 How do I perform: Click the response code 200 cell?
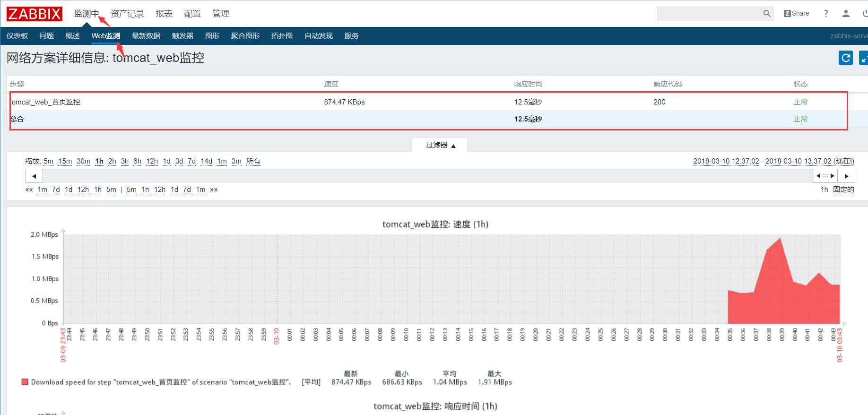(660, 102)
